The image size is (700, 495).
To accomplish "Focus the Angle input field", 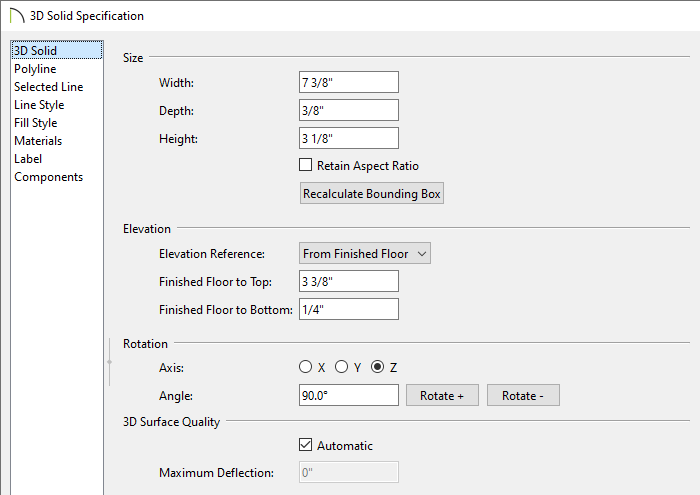I will (x=349, y=395).
